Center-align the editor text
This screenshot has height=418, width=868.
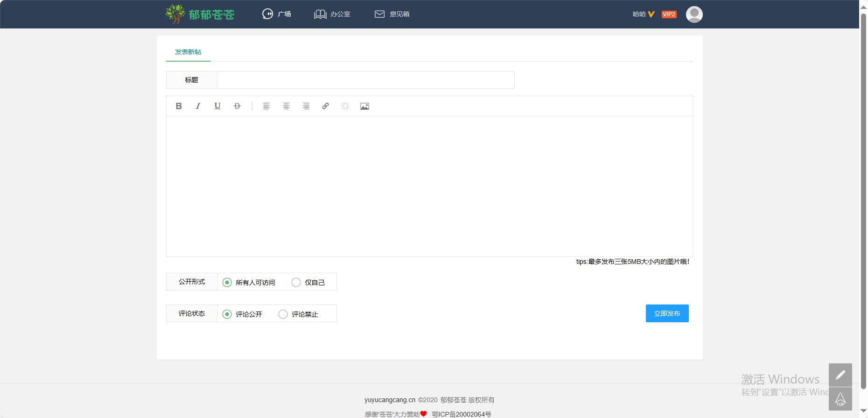click(286, 106)
